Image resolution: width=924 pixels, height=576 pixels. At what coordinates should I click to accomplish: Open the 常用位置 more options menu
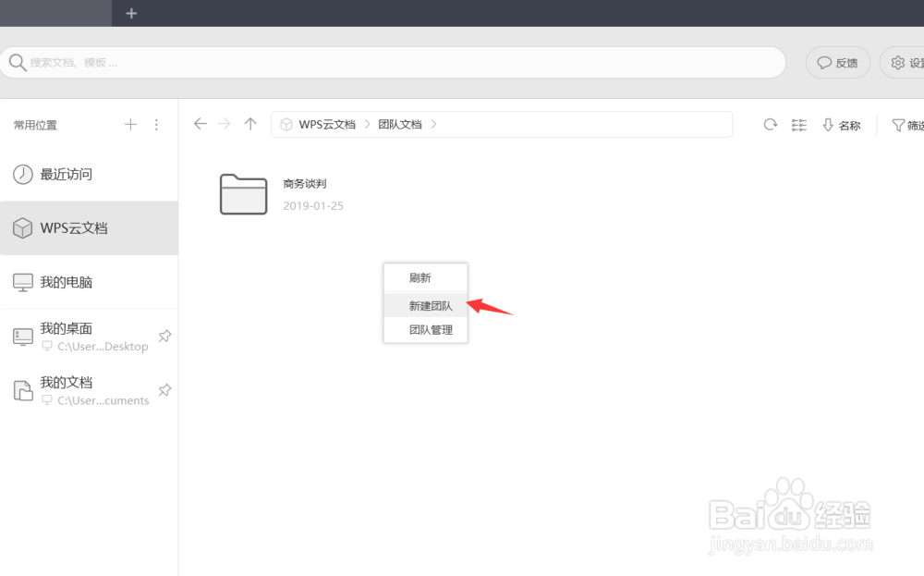[x=156, y=124]
